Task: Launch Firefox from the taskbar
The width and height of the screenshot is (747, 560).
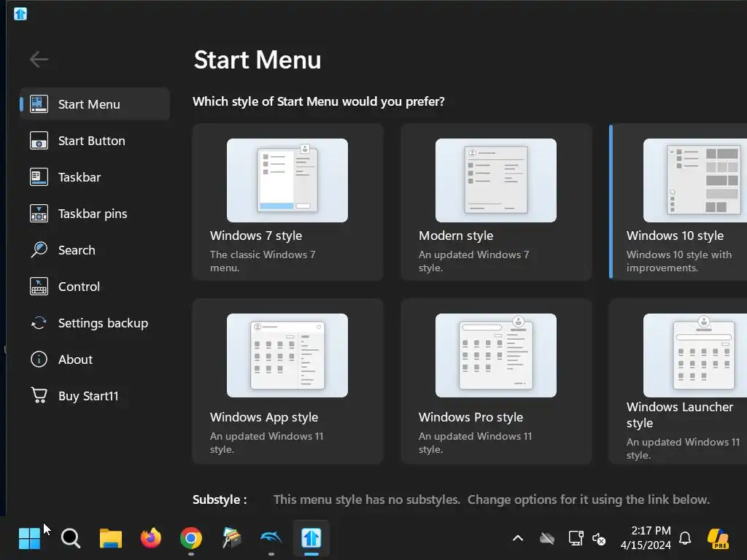Action: coord(151,539)
